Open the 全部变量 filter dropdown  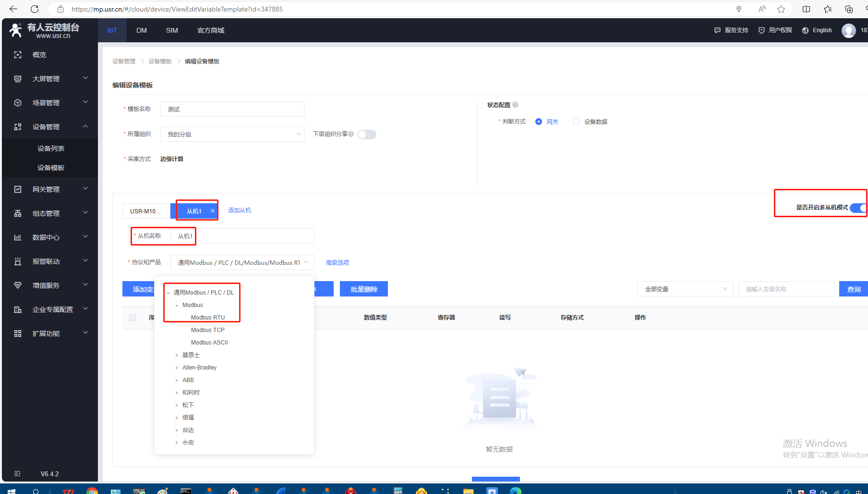click(685, 289)
